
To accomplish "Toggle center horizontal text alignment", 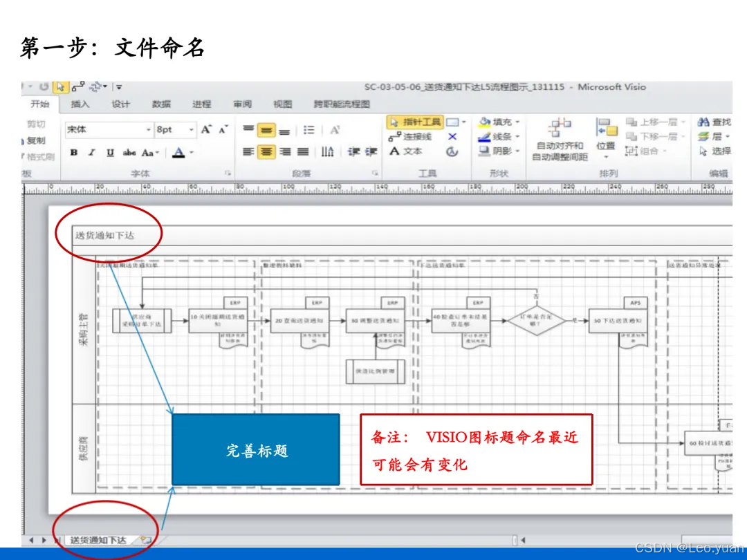I will tap(266, 152).
